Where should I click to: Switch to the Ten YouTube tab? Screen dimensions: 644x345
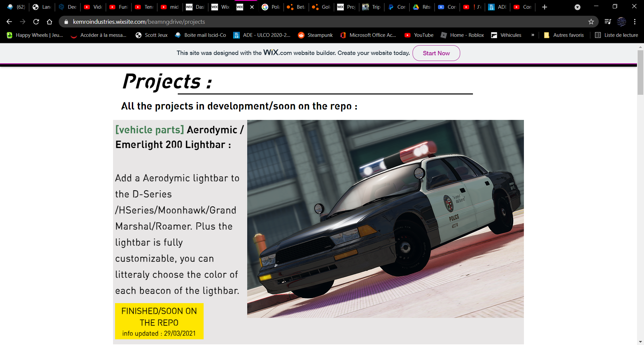(x=144, y=7)
